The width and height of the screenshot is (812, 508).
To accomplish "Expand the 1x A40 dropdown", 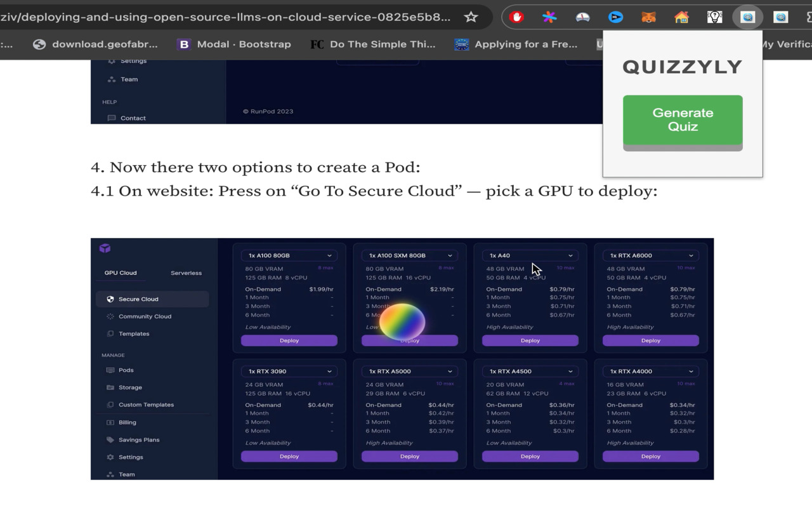I will (530, 255).
